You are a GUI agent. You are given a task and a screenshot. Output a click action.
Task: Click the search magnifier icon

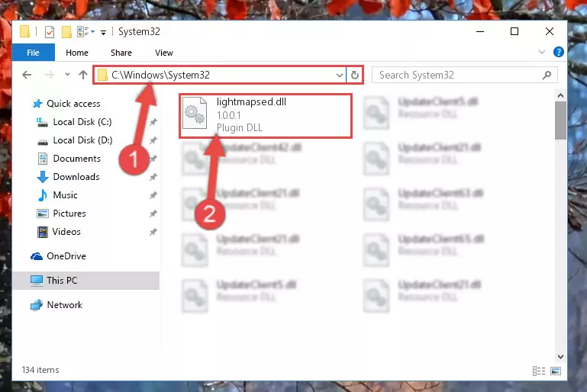pyautogui.click(x=547, y=76)
